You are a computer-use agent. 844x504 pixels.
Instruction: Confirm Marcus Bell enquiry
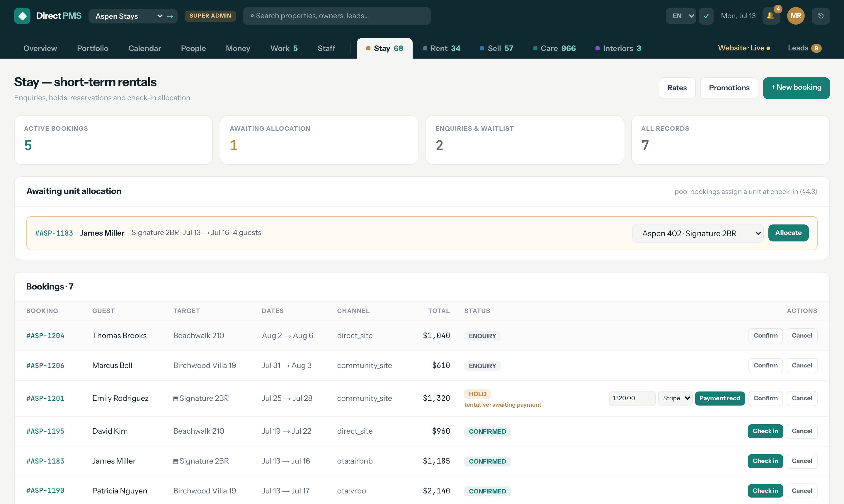pos(765,365)
